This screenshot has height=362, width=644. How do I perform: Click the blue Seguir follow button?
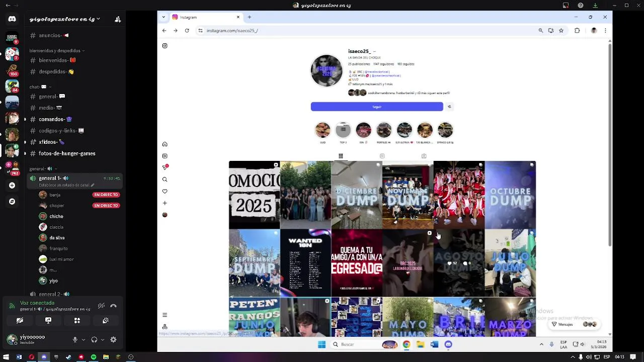[x=377, y=107]
